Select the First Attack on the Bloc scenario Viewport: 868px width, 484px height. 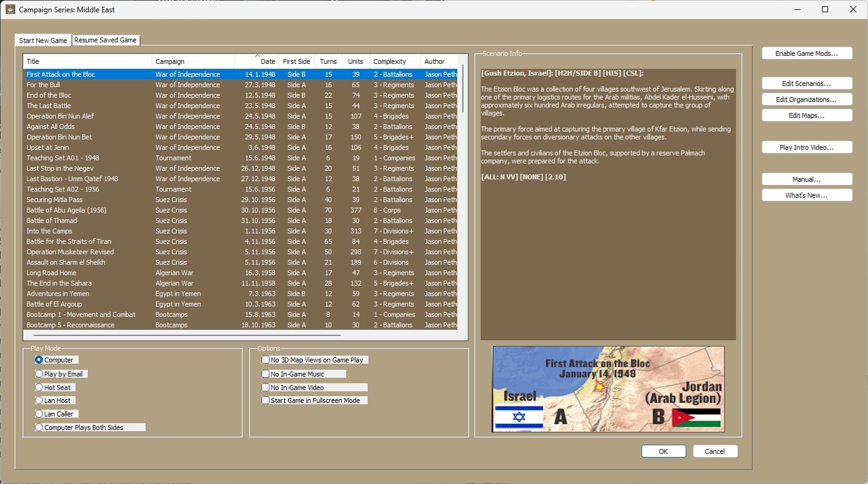click(240, 74)
